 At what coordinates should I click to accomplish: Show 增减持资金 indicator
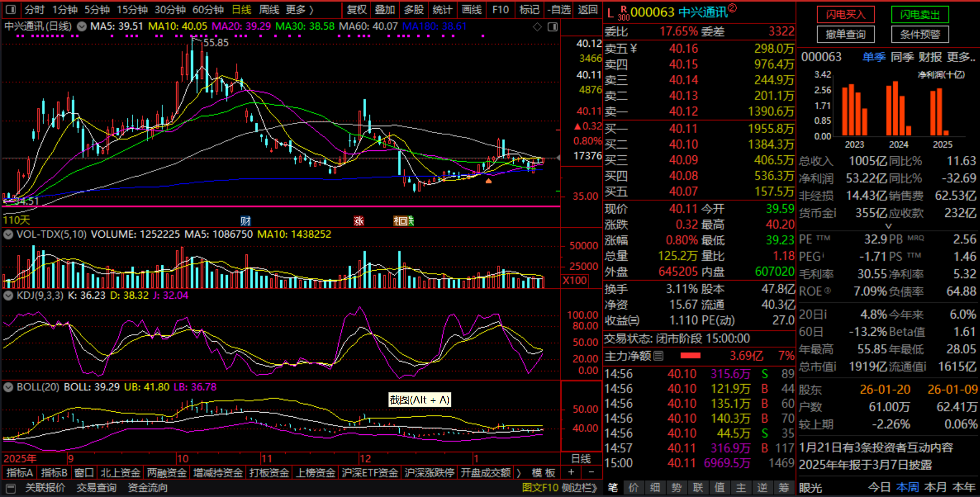pyautogui.click(x=218, y=473)
